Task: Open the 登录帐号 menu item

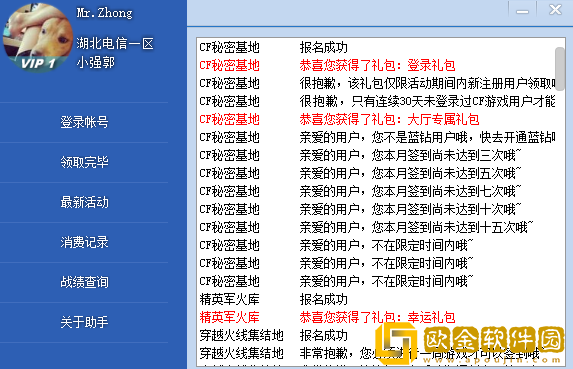Action: tap(84, 122)
